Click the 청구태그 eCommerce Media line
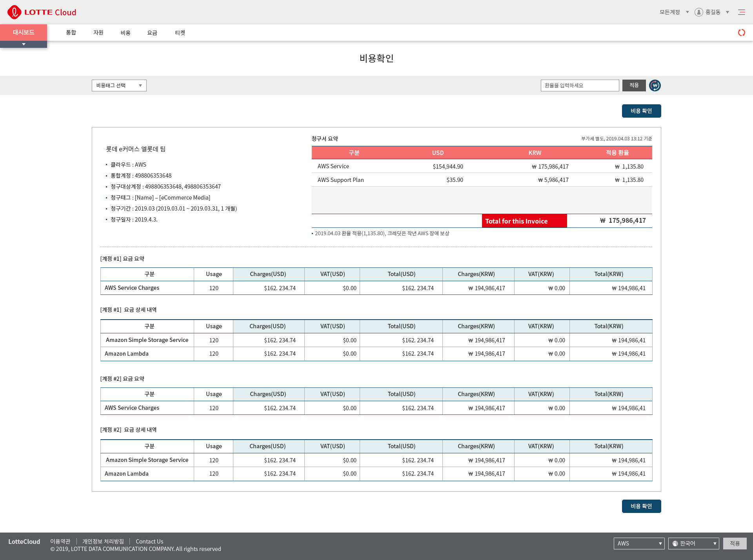Screen dimensions: 753x560 160,198
